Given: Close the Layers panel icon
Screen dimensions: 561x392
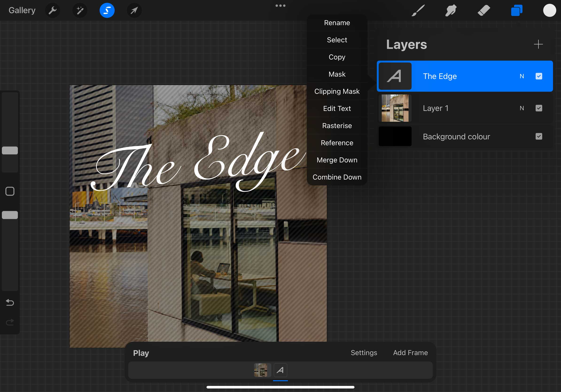Looking at the screenshot, I should [517, 11].
